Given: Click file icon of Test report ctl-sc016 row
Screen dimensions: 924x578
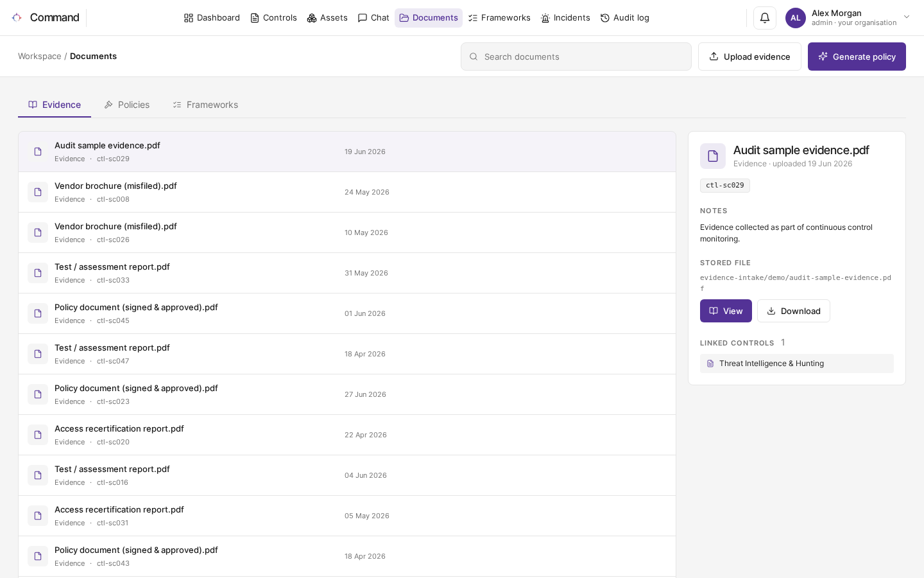Looking at the screenshot, I should pos(38,475).
